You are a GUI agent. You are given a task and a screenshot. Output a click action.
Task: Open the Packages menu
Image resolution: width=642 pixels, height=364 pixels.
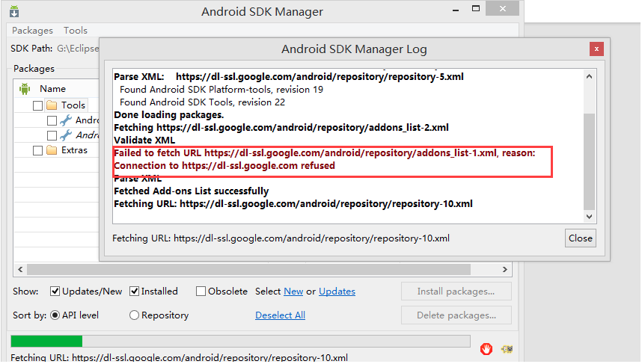click(32, 31)
